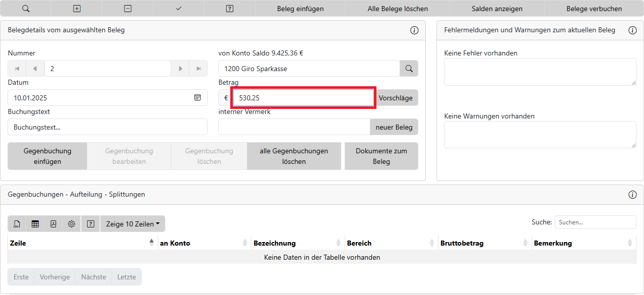Screen dimensions: 644x295
Task: Export the Gegenbuchungen table as PDF
Action: pyautogui.click(x=53, y=224)
